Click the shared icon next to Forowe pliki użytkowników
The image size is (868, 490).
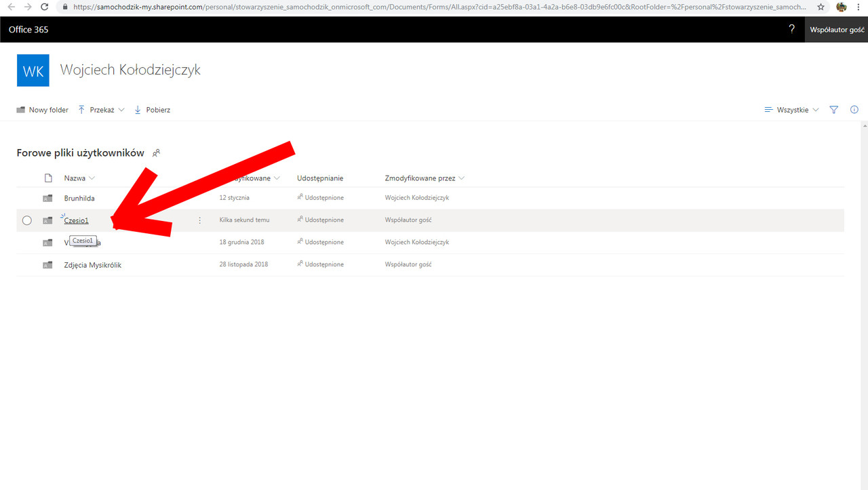(156, 153)
